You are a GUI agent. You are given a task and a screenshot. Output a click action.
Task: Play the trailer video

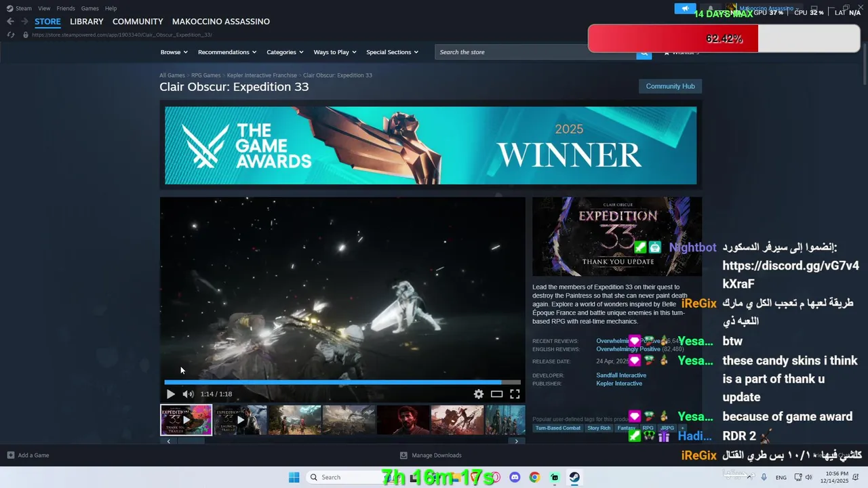click(x=170, y=394)
